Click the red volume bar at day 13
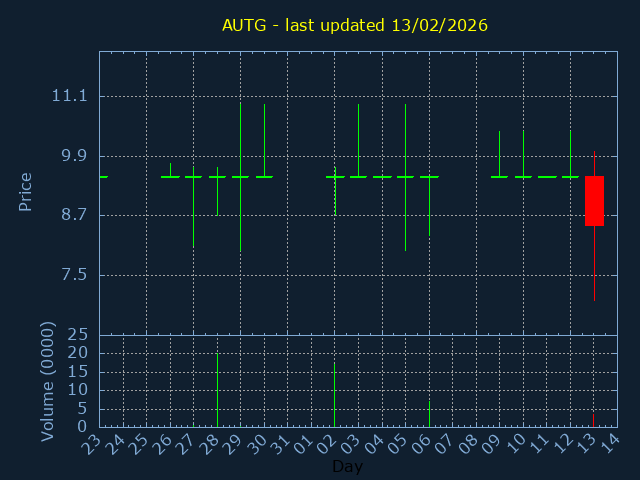 [x=593, y=420]
